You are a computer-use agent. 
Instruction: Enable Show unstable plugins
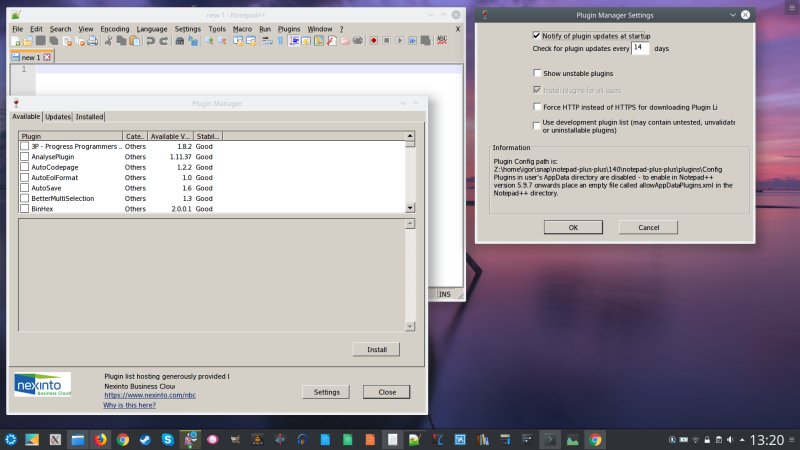point(537,73)
